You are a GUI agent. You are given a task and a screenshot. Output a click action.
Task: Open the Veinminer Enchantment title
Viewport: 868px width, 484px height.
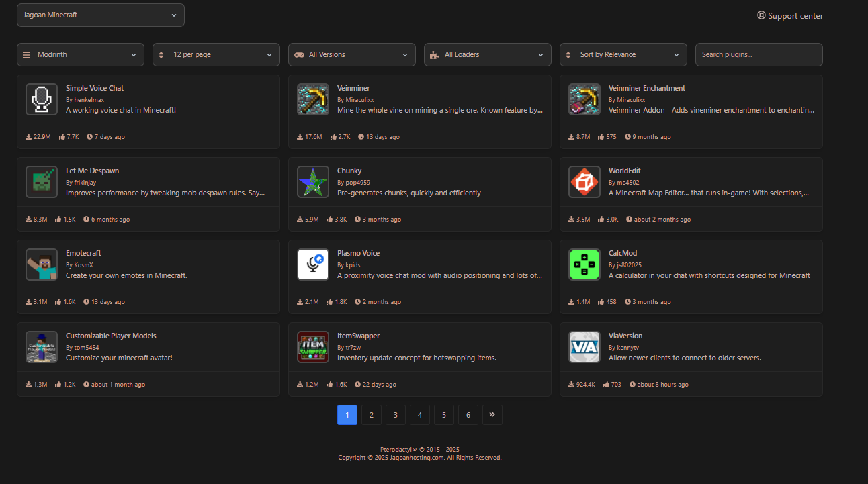pos(647,88)
